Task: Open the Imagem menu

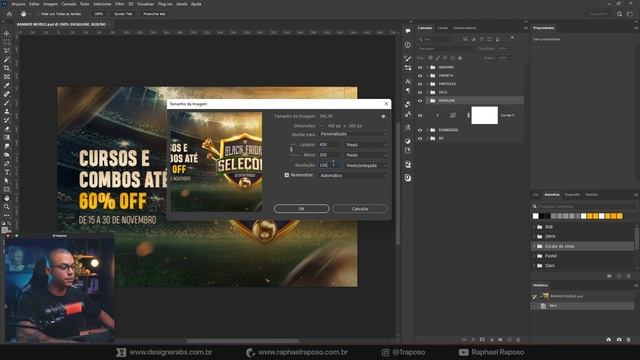Action: point(50,4)
